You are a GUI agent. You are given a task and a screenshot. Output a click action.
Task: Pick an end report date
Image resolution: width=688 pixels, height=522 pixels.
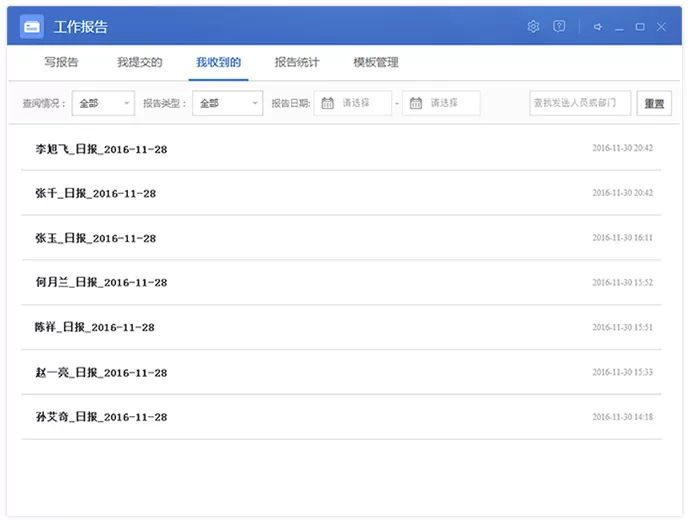441,103
